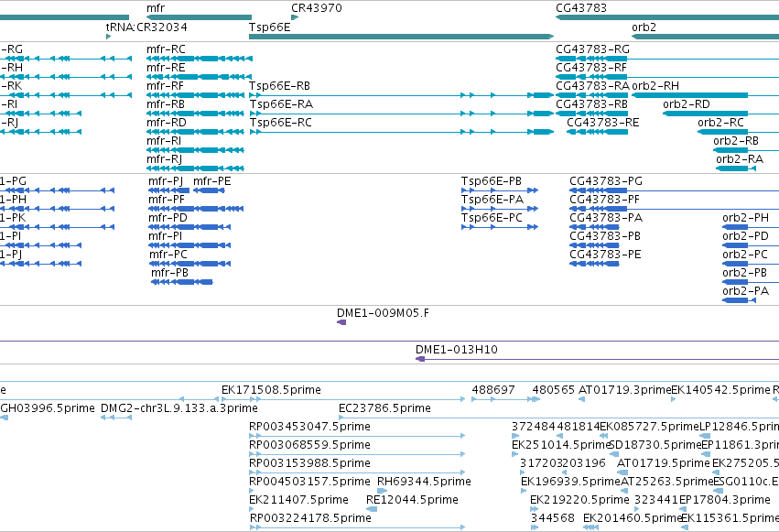Screen dimensions: 779x532
Task: Click protein orb2-PH
Action: 751,227
